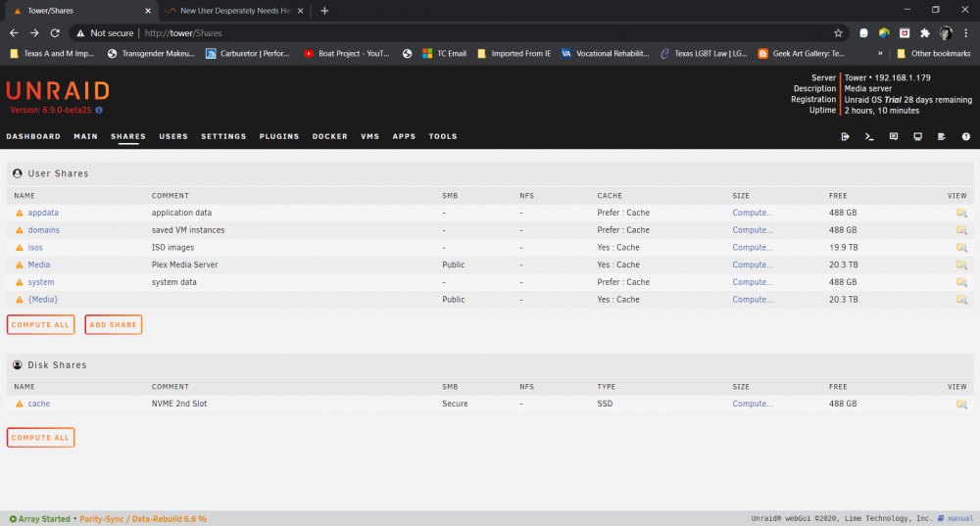This screenshot has height=526, width=980.
Task: Open the Chrome three-dot menu
Action: coord(965,33)
